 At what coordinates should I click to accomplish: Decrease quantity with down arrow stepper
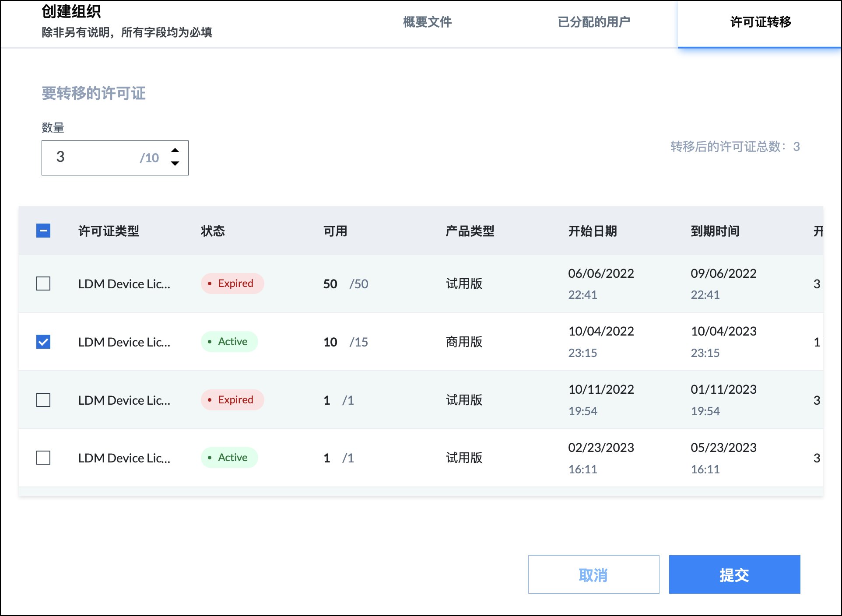pyautogui.click(x=175, y=164)
